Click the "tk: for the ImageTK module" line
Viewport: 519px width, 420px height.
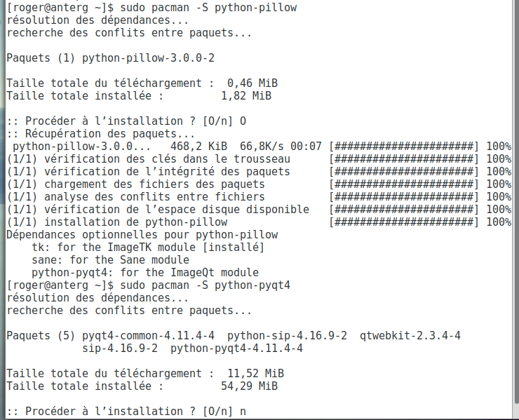(x=148, y=248)
